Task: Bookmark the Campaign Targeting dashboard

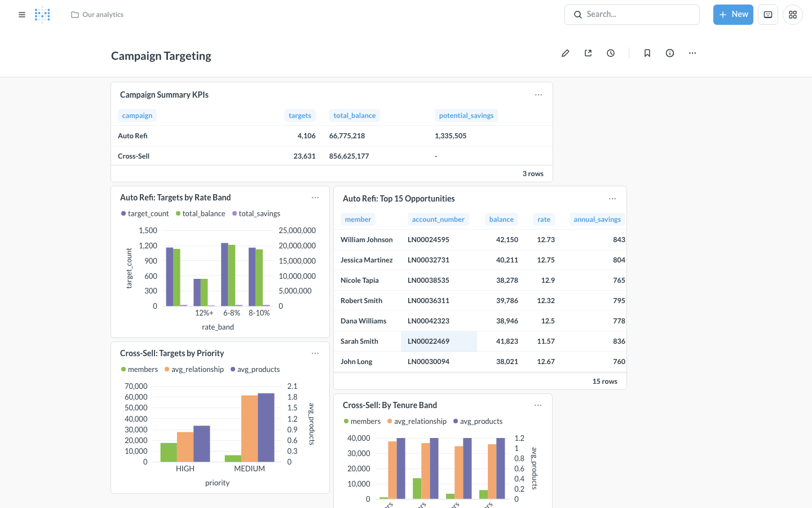Action: pos(647,53)
